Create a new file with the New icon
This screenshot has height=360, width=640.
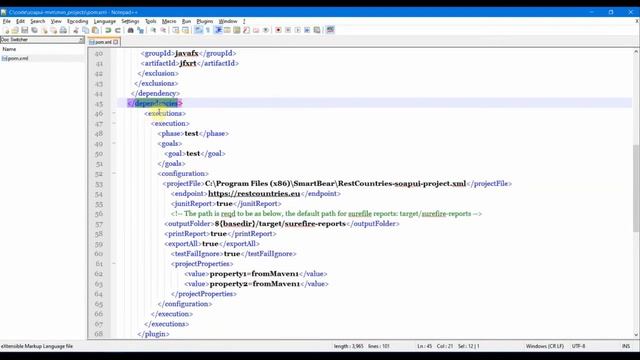click(6, 30)
